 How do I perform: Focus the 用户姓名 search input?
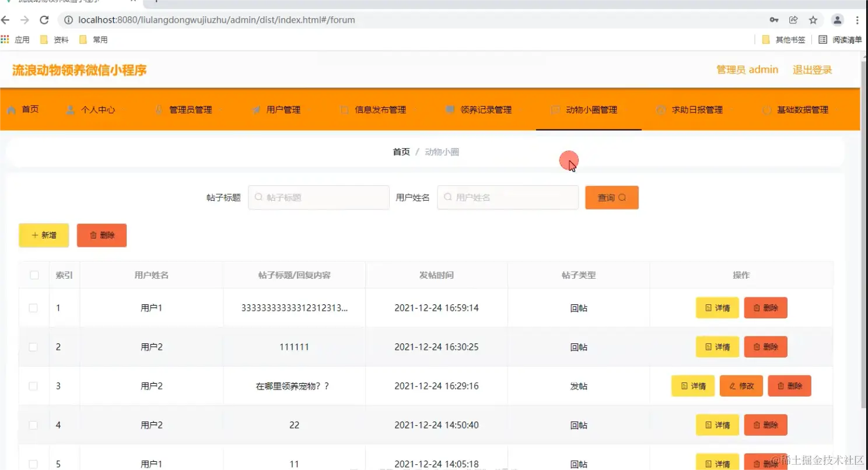508,198
